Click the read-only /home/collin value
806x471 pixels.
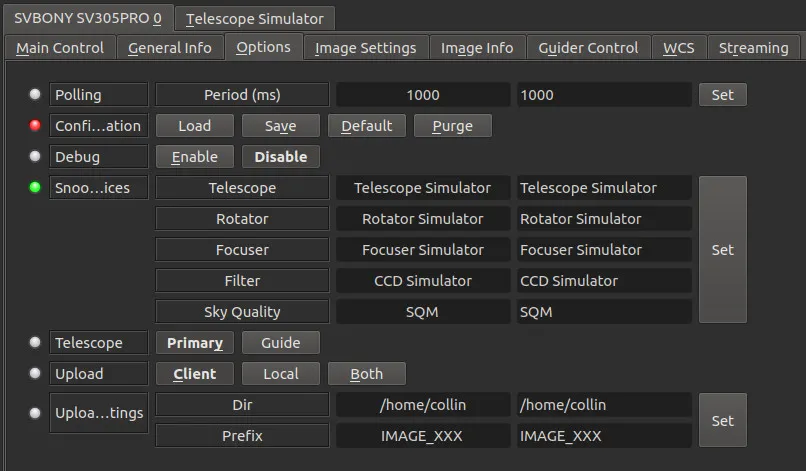423,405
